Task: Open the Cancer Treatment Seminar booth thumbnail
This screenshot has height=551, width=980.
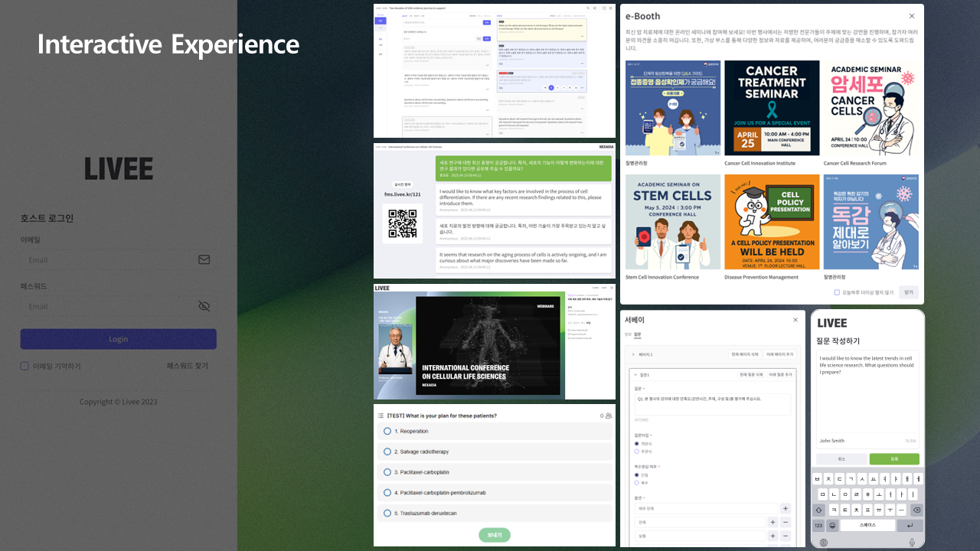Action: pos(772,108)
